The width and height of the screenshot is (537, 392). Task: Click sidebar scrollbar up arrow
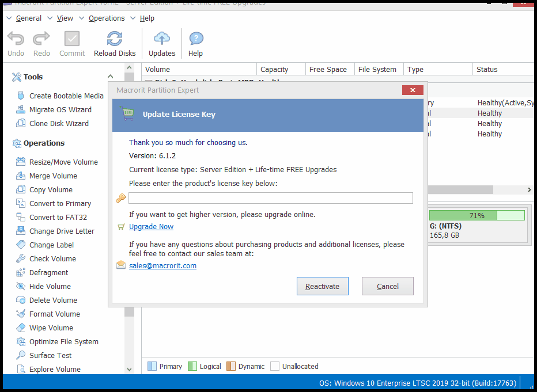point(129,68)
